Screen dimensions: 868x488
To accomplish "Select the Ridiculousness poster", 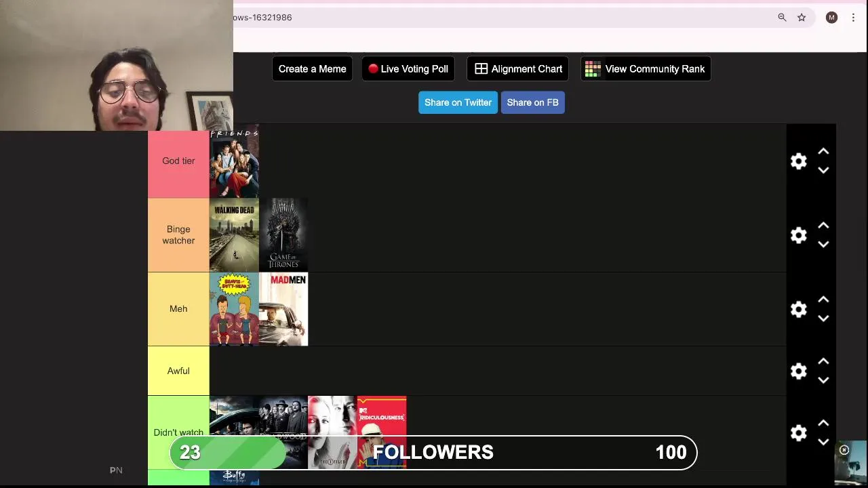I will (382, 432).
